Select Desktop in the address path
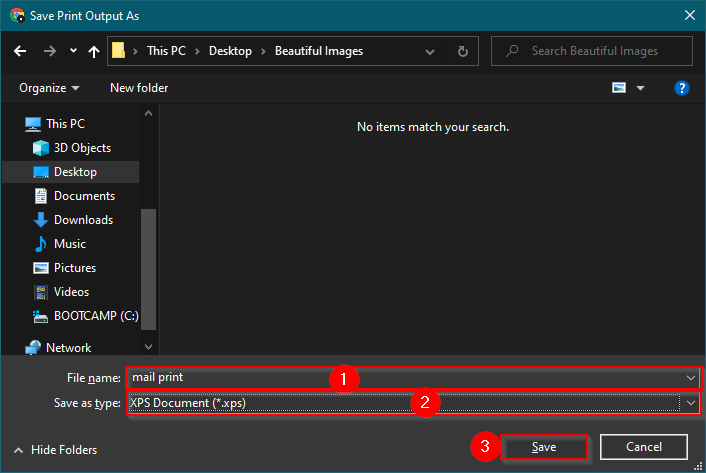The height and width of the screenshot is (473, 706). coord(230,51)
